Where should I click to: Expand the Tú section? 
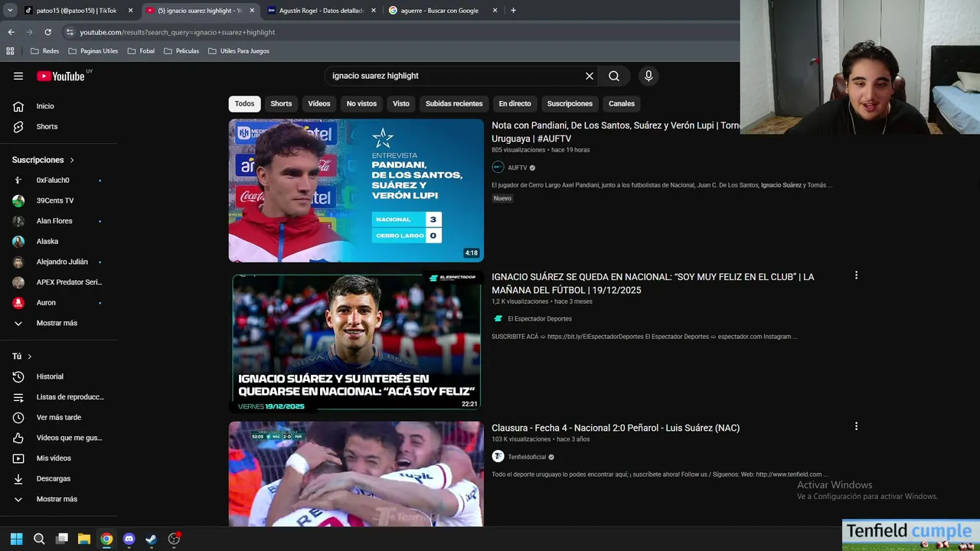tap(22, 357)
